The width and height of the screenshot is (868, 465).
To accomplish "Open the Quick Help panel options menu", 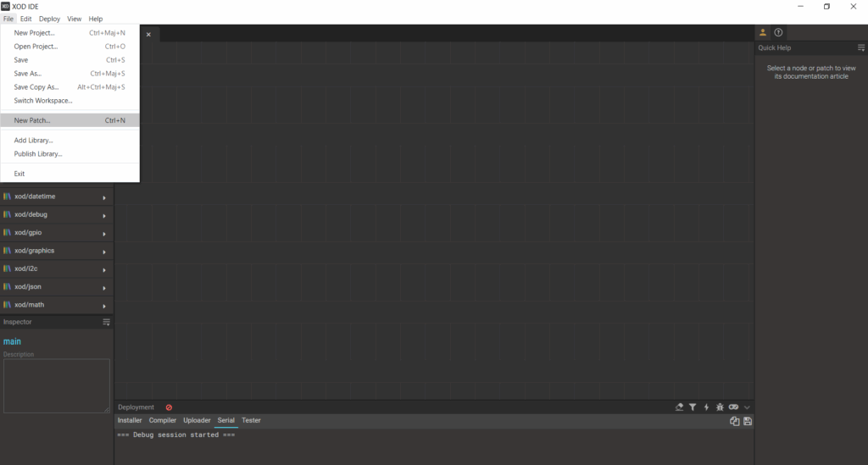I will tap(861, 47).
